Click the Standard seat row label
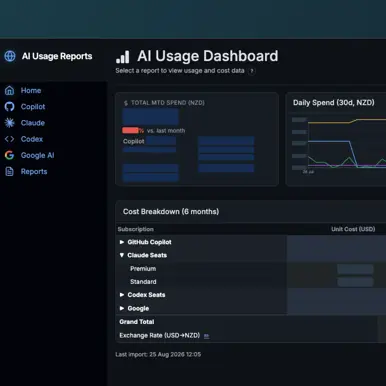The image size is (386, 386). [143, 282]
